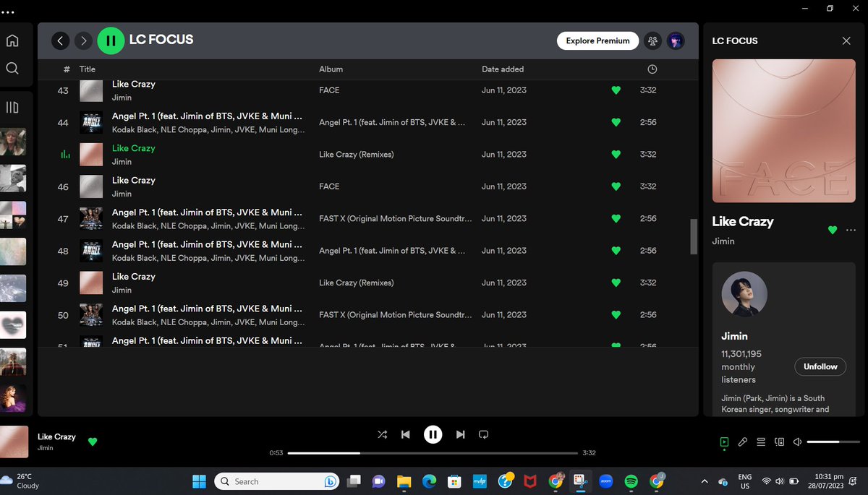Screen dimensions: 868x495
Task: Open Microsoft Edge from the taskbar
Action: [429, 481]
